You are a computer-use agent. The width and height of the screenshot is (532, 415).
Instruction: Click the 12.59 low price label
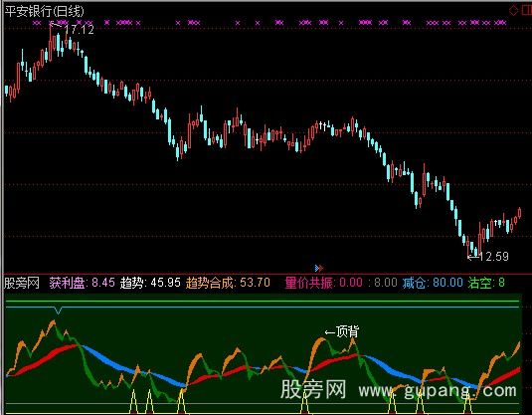pyautogui.click(x=494, y=257)
